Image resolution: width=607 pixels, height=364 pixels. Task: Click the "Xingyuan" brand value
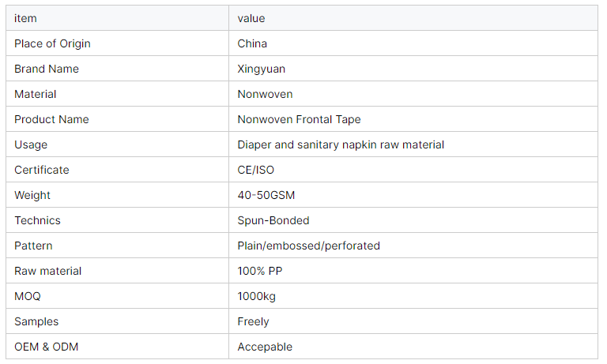[261, 69]
